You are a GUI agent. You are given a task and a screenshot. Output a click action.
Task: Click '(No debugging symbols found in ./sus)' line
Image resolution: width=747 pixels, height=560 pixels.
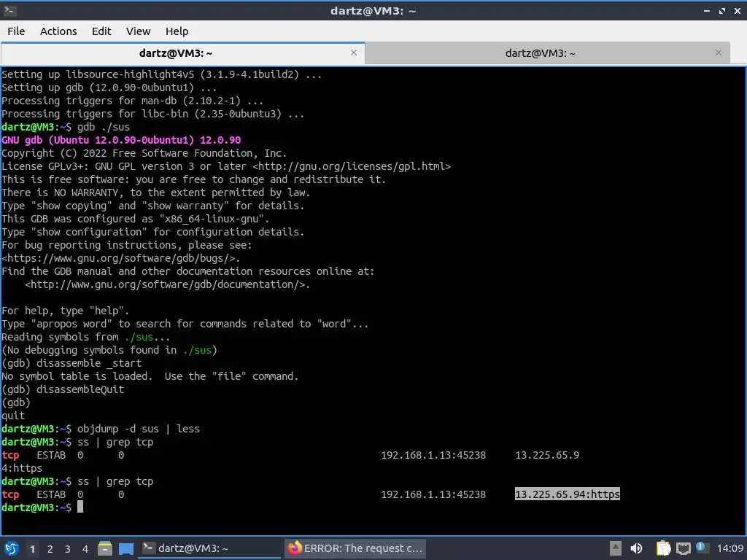click(109, 350)
